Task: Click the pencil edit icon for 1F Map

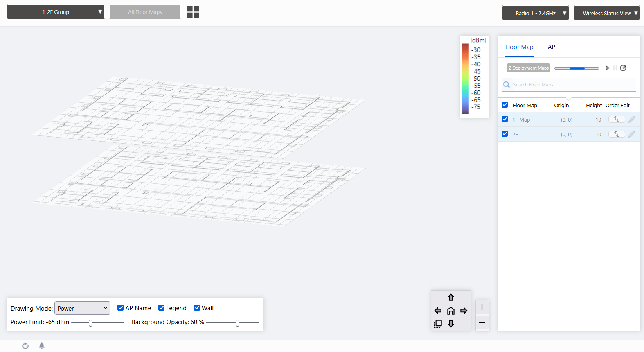Action: (x=632, y=120)
